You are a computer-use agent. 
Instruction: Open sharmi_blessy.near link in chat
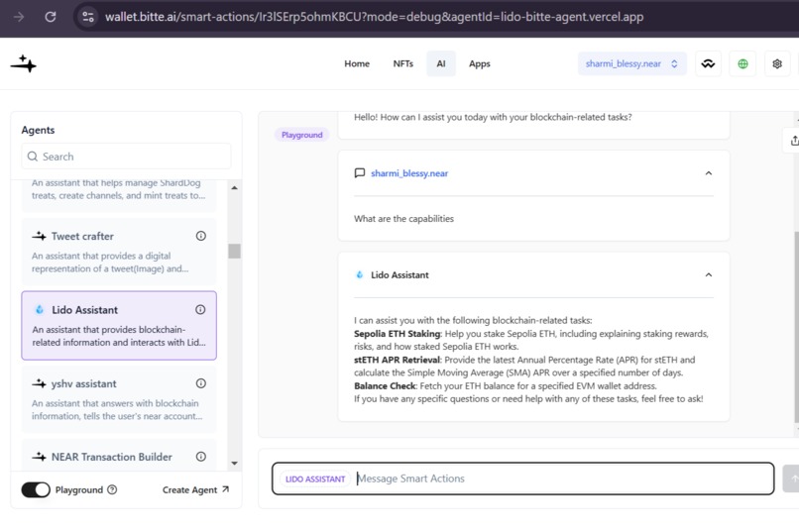(x=409, y=173)
